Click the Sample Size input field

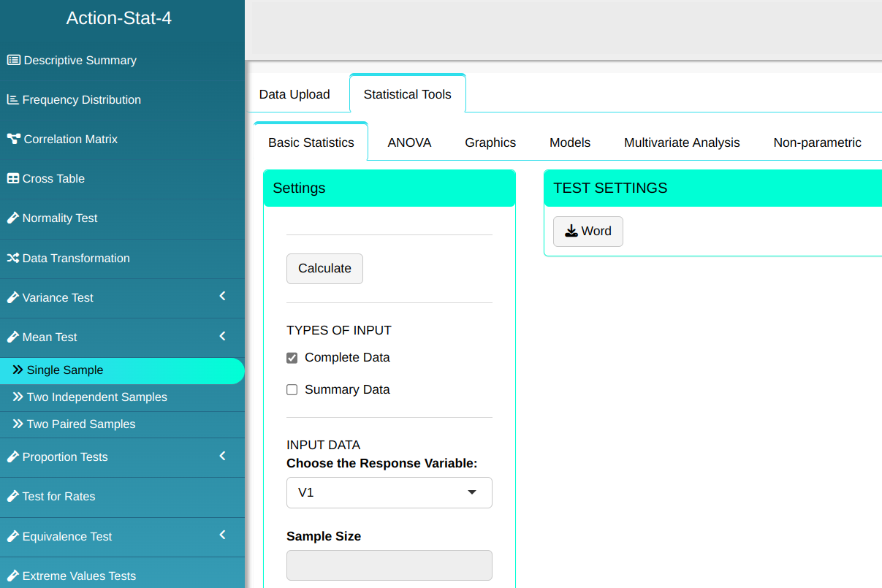tap(389, 565)
